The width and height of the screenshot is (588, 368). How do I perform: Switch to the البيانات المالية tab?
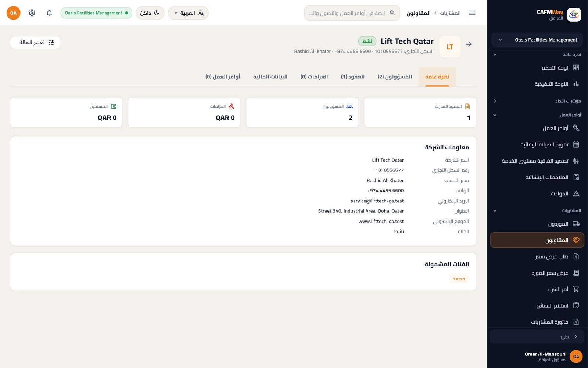(270, 77)
